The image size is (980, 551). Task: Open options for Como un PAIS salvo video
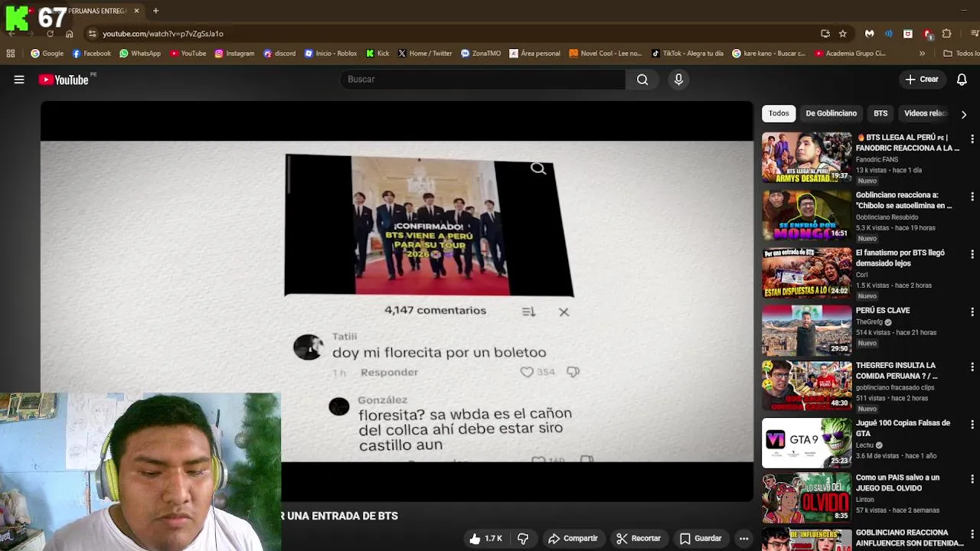(972, 479)
